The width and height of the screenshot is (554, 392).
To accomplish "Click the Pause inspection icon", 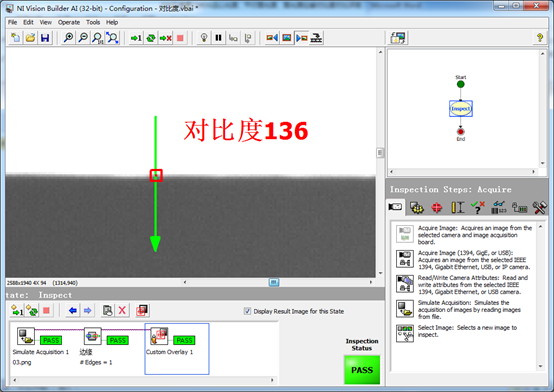I will click(218, 38).
